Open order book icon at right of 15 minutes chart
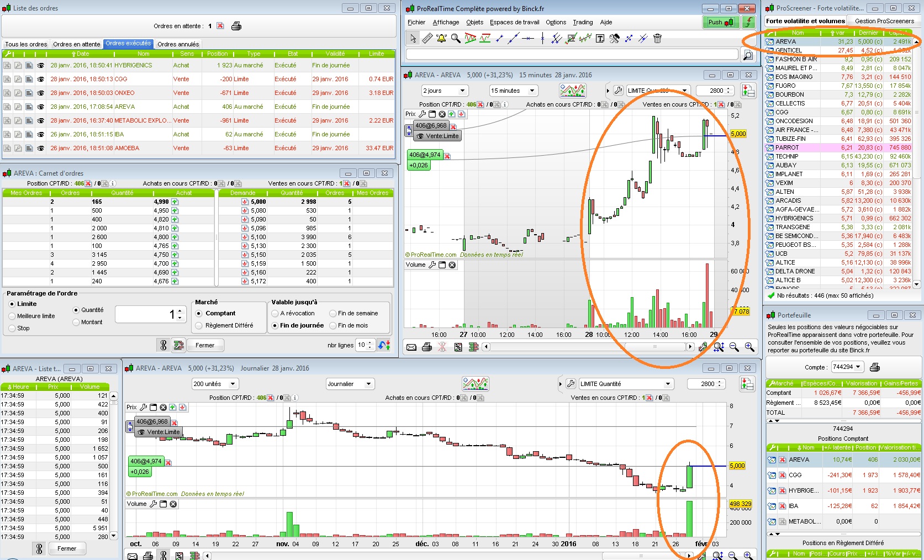Viewport: 924px width, 560px height. tap(748, 91)
